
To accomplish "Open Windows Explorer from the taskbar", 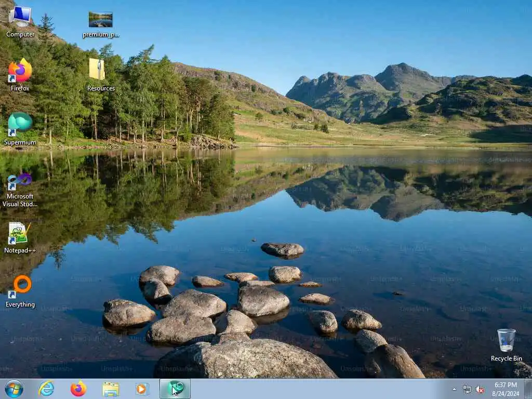I will click(x=111, y=389).
